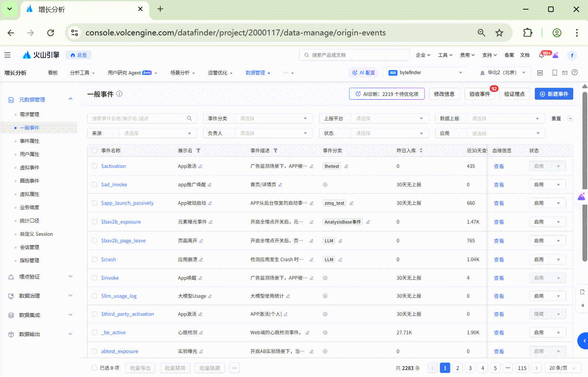This screenshot has width=588, height=377.
Task: Collapse the 元数据管理 sidebar section
Action: (x=71, y=99)
